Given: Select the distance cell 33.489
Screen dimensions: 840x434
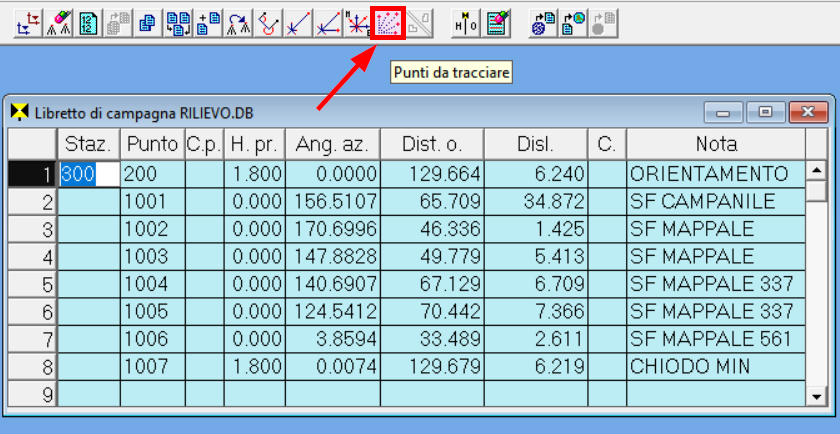Looking at the screenshot, I should [x=432, y=339].
